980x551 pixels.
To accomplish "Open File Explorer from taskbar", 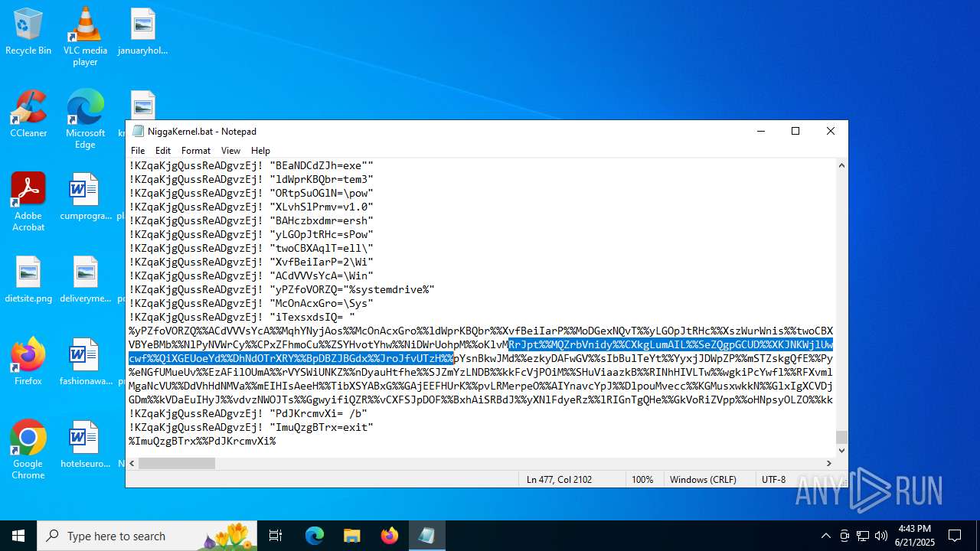I will pos(351,536).
